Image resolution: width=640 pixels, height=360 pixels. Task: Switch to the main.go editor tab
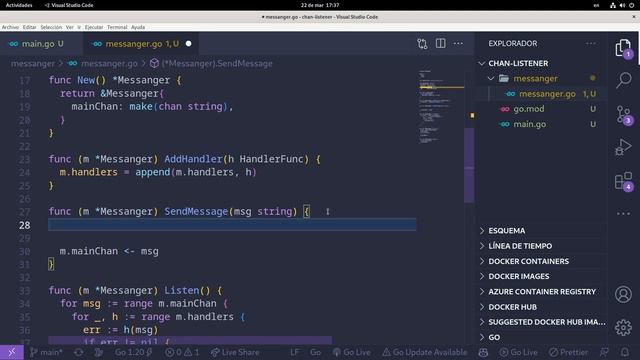[37, 44]
